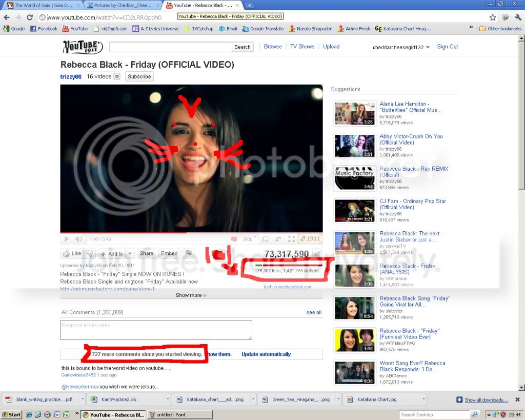The height and width of the screenshot is (420, 525).
Task: Switch to untitled - Paint window
Action: pos(180,415)
